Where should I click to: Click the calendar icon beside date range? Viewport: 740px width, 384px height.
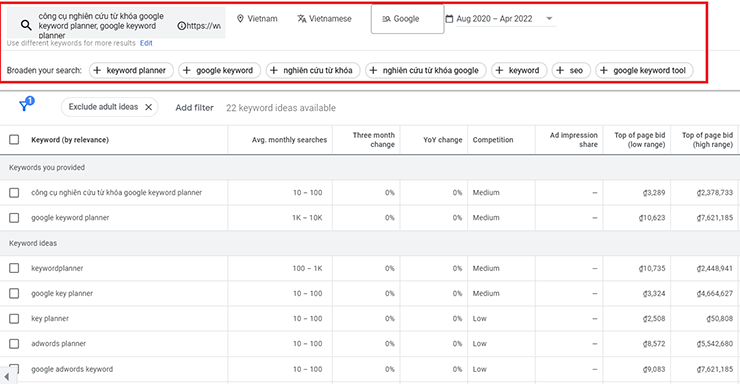pyautogui.click(x=449, y=19)
